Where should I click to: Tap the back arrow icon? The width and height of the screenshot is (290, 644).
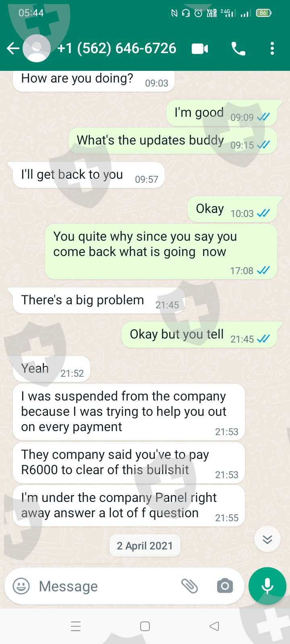(x=13, y=49)
